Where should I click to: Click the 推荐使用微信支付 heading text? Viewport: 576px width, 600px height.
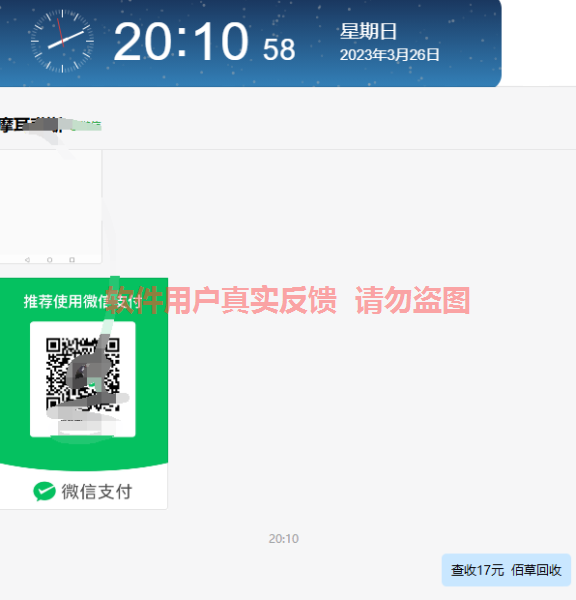click(83, 302)
